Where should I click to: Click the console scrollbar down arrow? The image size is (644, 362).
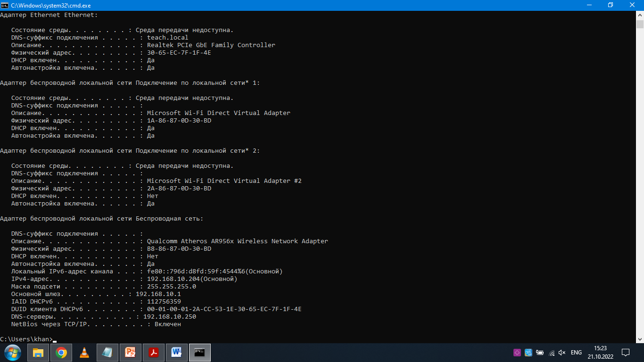tap(640, 339)
